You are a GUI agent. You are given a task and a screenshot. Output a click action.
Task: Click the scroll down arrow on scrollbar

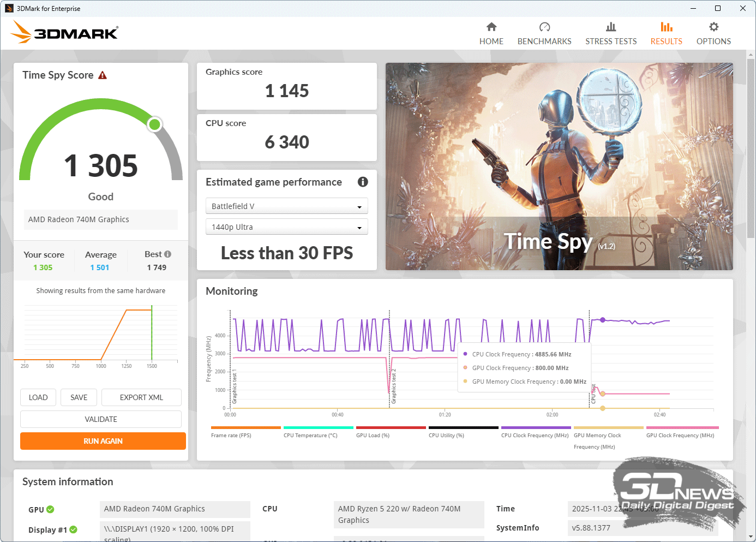pyautogui.click(x=751, y=537)
